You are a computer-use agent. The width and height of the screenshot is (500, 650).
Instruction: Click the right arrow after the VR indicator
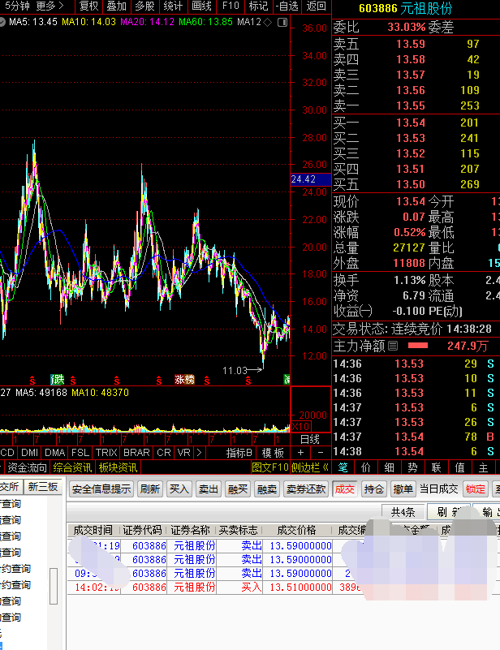199,453
